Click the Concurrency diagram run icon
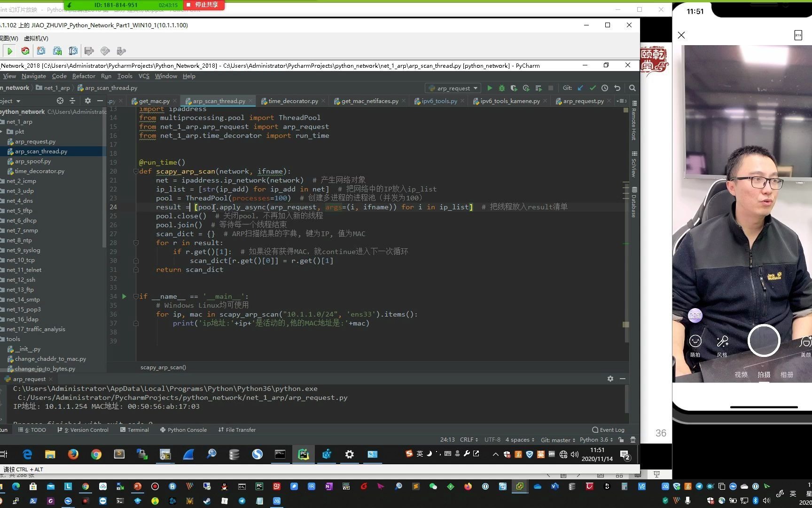Viewport: 812px width, 508px height. [x=539, y=88]
